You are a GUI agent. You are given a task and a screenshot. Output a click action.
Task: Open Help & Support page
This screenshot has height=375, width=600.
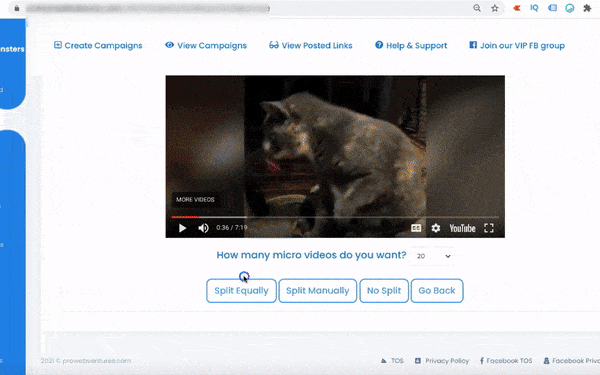pos(411,46)
